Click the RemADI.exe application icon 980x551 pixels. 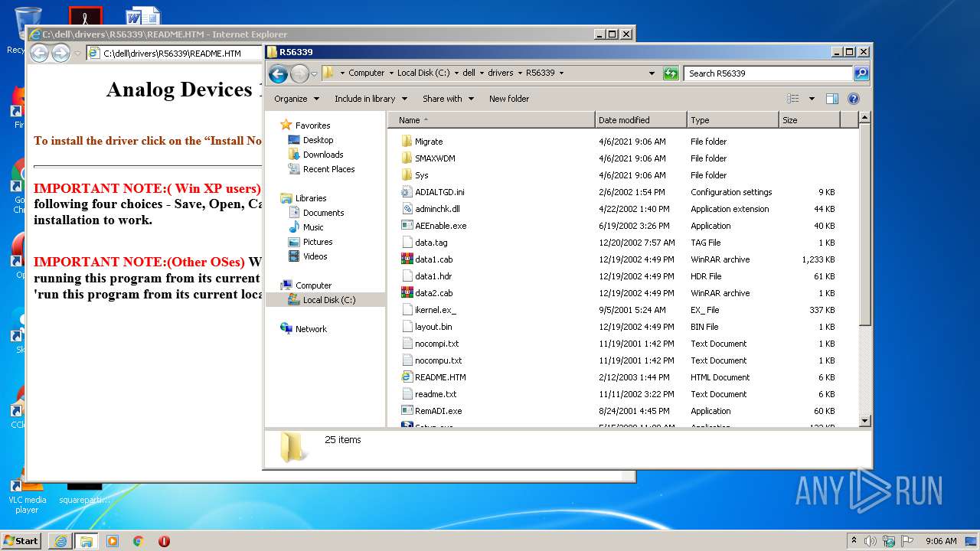[x=407, y=411]
